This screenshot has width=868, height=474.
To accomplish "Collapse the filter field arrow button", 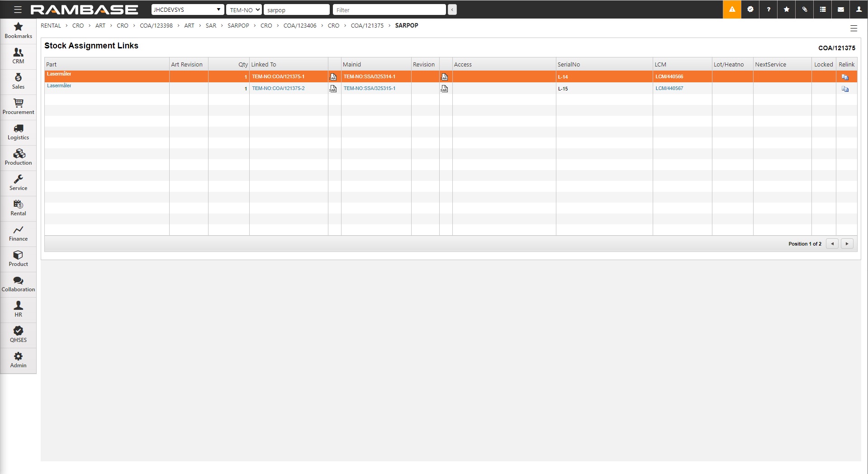I will 452,9.
